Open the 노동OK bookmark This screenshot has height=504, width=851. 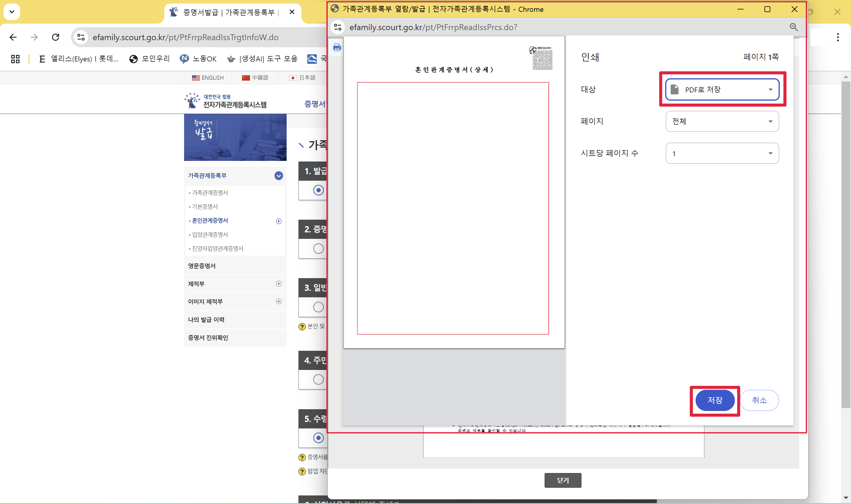pyautogui.click(x=198, y=59)
